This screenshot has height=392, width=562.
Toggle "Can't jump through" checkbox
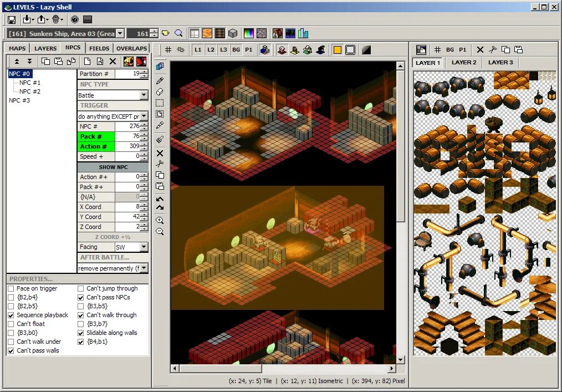(81, 288)
